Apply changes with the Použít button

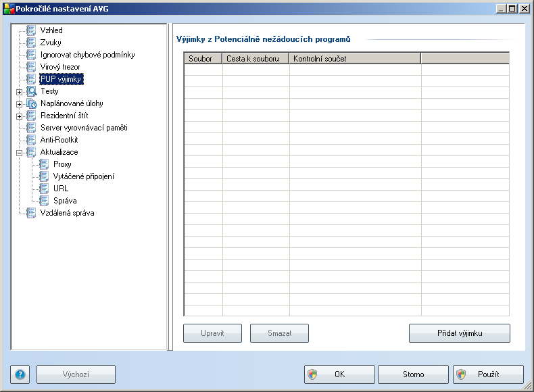point(488,374)
